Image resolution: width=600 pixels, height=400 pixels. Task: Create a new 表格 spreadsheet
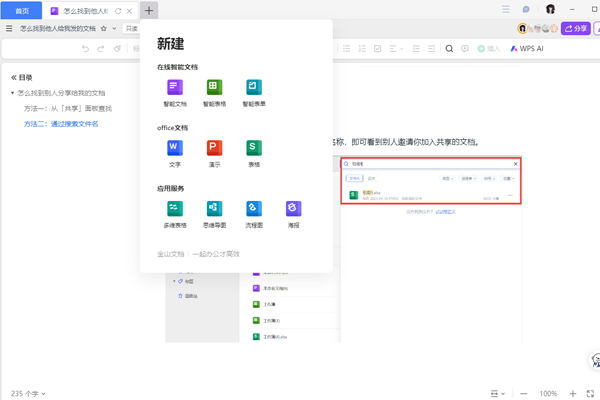tap(253, 151)
